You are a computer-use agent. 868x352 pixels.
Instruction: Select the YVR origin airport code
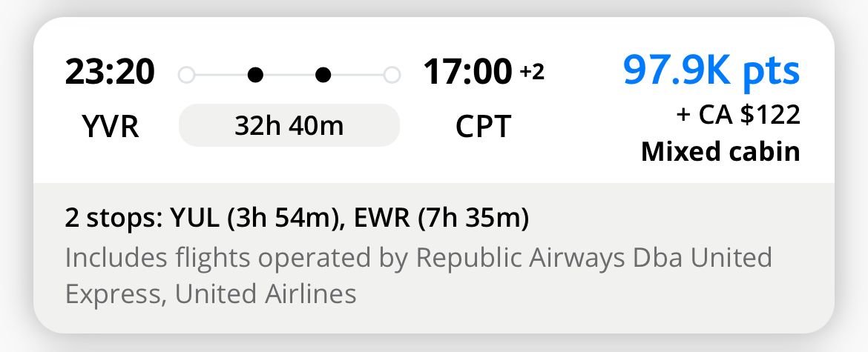tap(110, 127)
